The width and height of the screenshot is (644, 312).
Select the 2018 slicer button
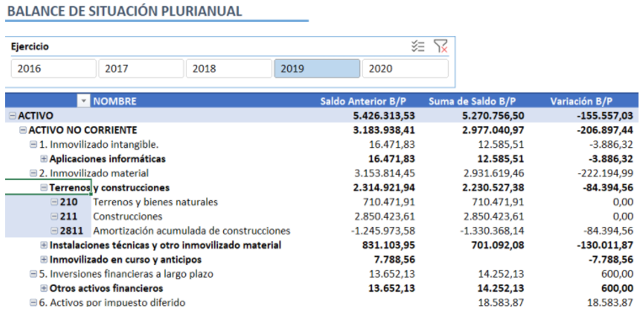229,69
